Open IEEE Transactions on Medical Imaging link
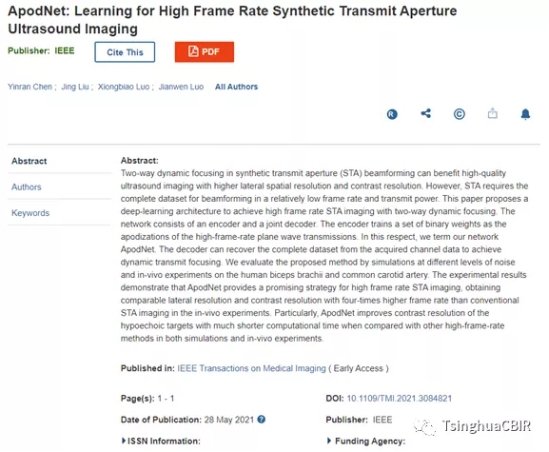This screenshot has width=549, height=452. tap(251, 368)
